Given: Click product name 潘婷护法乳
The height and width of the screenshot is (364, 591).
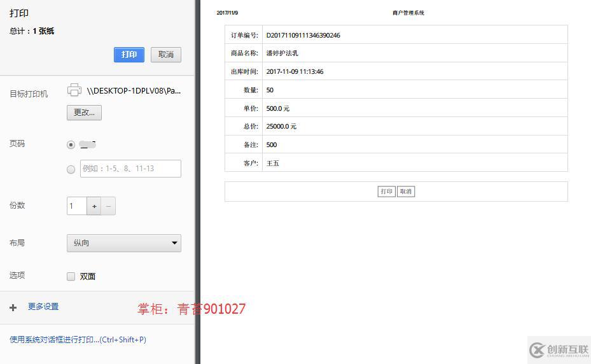Looking at the screenshot, I should point(282,53).
